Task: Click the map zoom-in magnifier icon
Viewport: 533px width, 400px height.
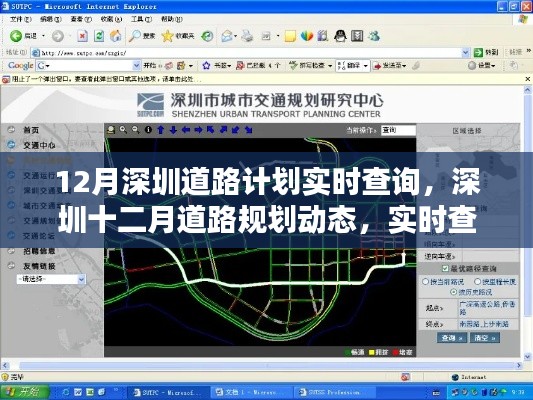Action: pos(123,130)
